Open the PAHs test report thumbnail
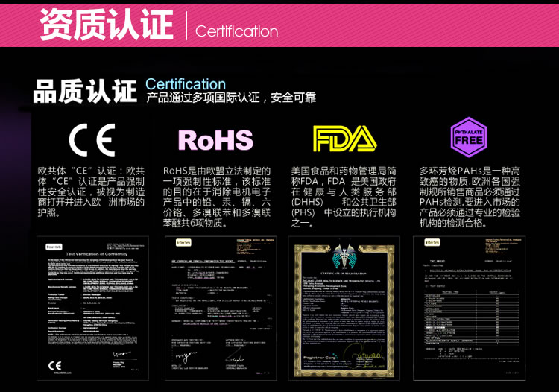Viewport: 559px width, 392px height. pyautogui.click(x=469, y=307)
